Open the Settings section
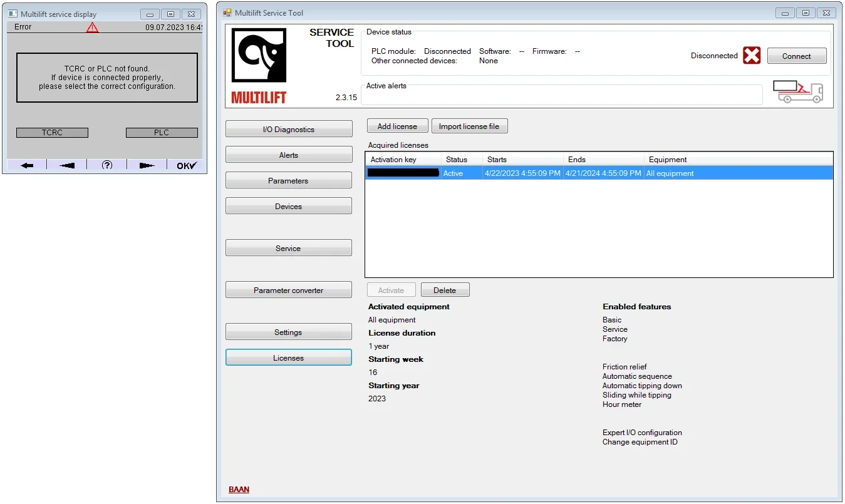The height and width of the screenshot is (504, 845). click(289, 332)
